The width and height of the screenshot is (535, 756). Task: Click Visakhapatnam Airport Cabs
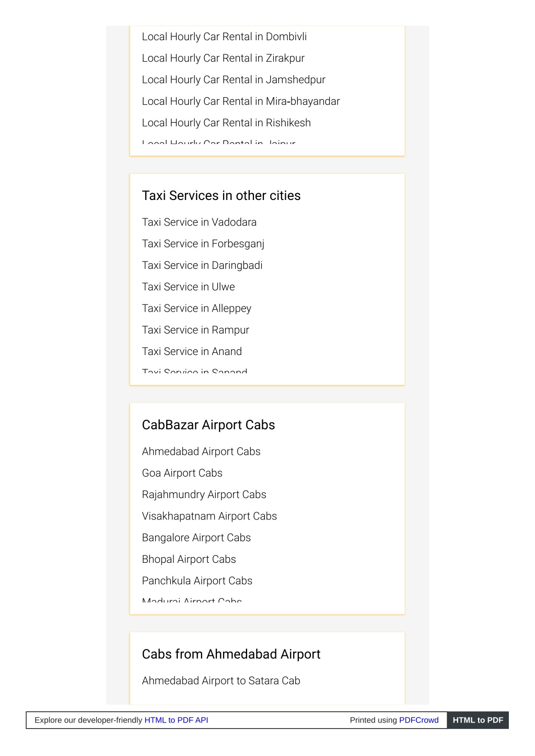tap(210, 516)
